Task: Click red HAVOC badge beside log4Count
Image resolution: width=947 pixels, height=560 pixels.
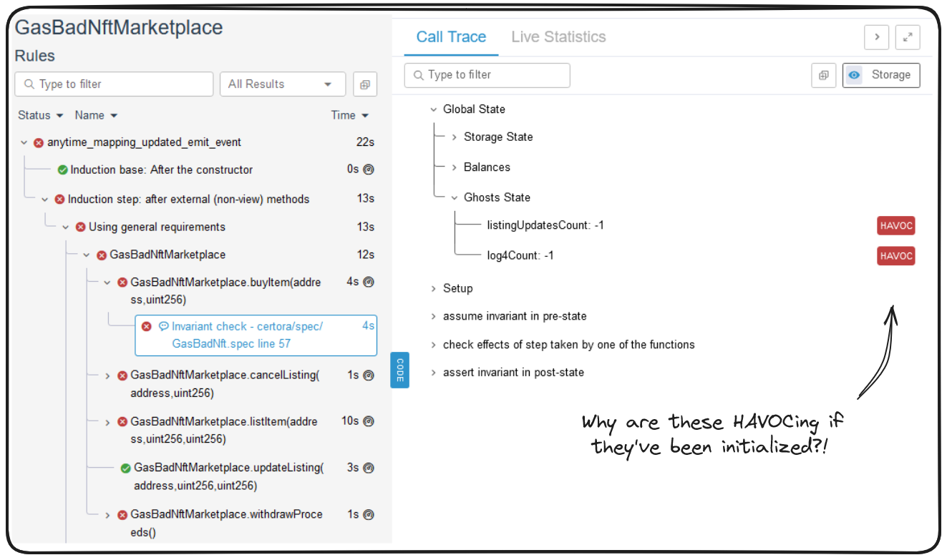Action: tap(895, 256)
